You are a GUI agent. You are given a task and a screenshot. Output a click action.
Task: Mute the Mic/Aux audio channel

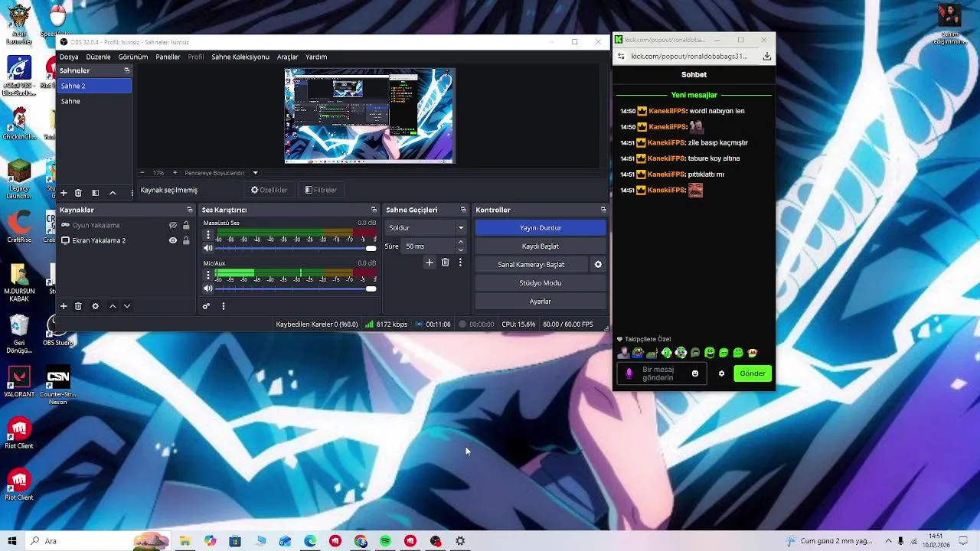click(207, 289)
